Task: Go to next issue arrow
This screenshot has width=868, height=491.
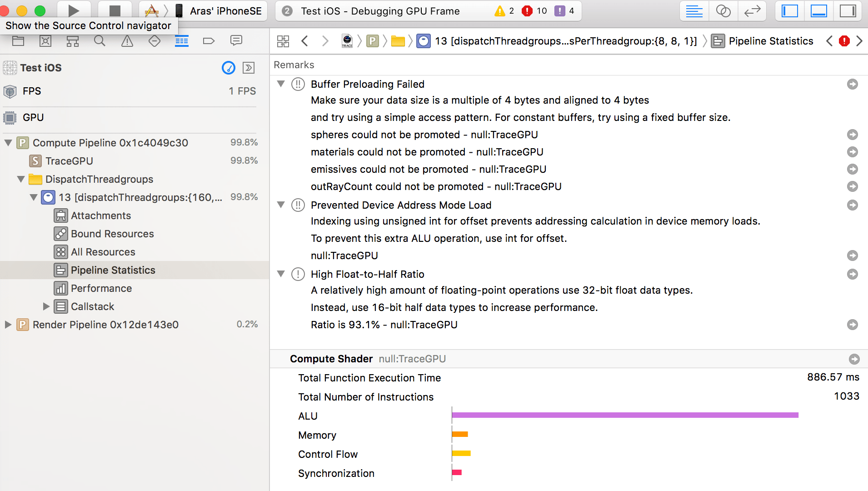Action: (859, 41)
